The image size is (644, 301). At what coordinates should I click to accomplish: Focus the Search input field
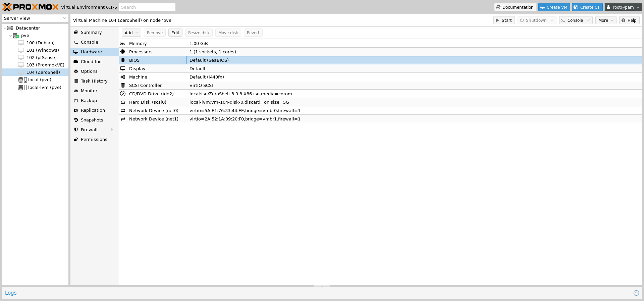[x=147, y=7]
